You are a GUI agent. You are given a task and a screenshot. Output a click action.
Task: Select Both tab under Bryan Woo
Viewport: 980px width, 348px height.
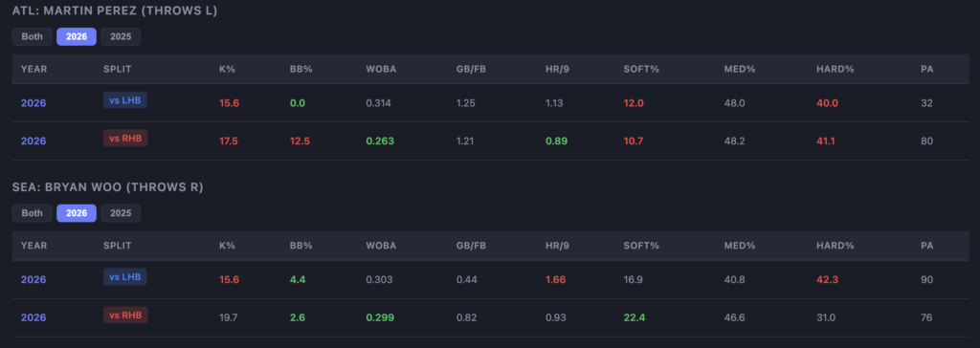(33, 213)
